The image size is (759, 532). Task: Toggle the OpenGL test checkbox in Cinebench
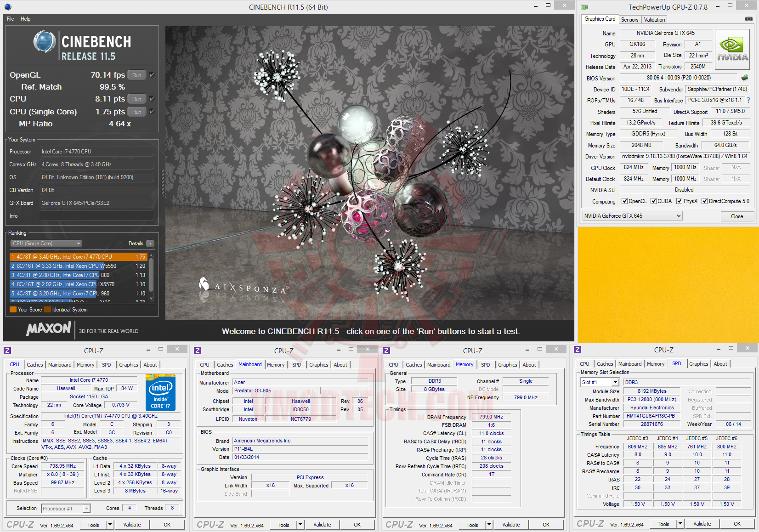(x=152, y=74)
